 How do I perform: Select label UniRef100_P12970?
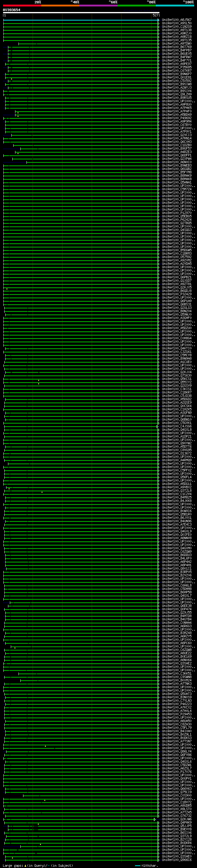(177, 213)
